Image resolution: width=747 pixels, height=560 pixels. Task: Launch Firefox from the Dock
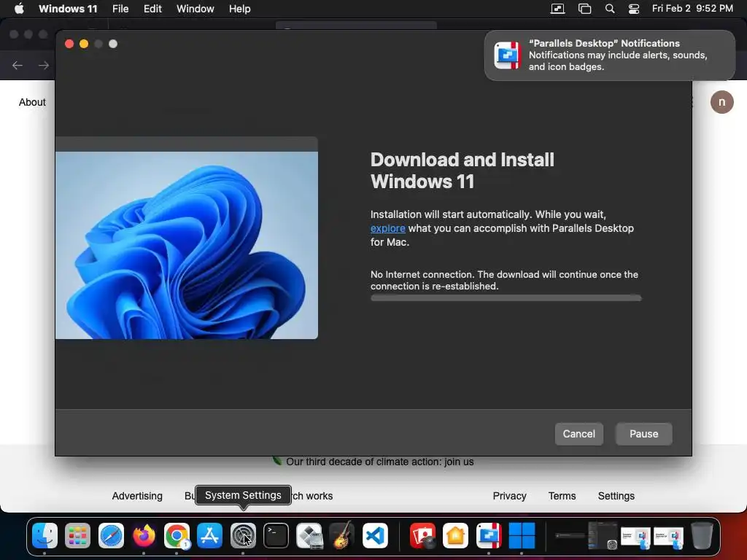(144, 535)
